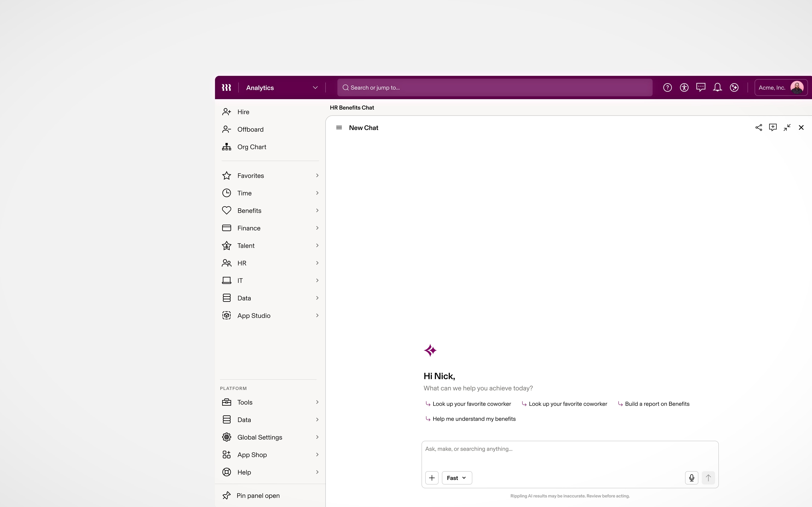
Task: Start a new chat with plus-bubble icon
Action: [773, 127]
